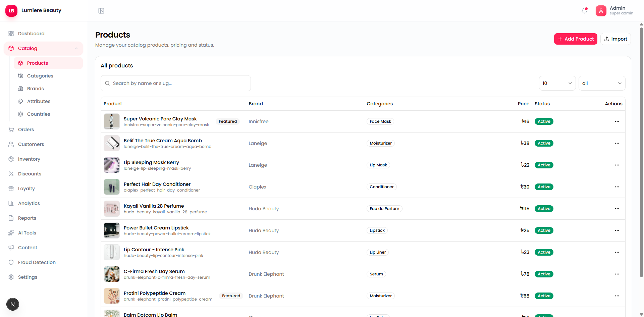Click the round N badge at bottom left
644x317 pixels.
pos(13,304)
